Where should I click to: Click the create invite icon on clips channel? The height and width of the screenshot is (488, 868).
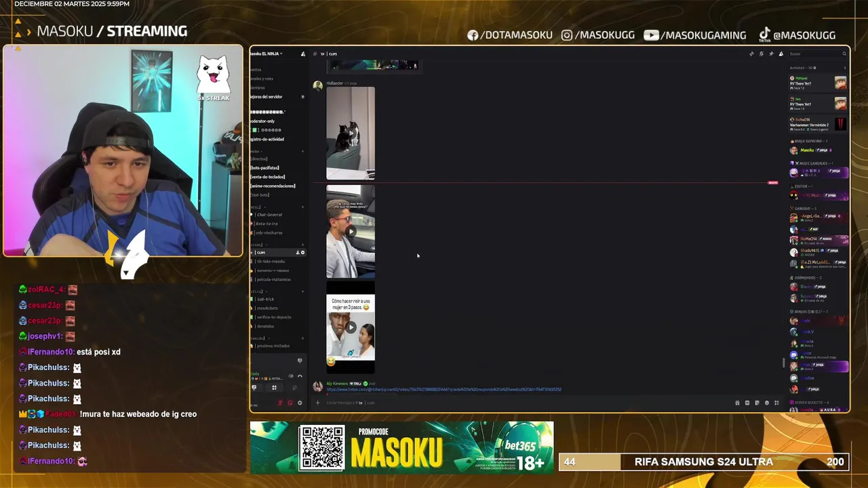pos(298,253)
